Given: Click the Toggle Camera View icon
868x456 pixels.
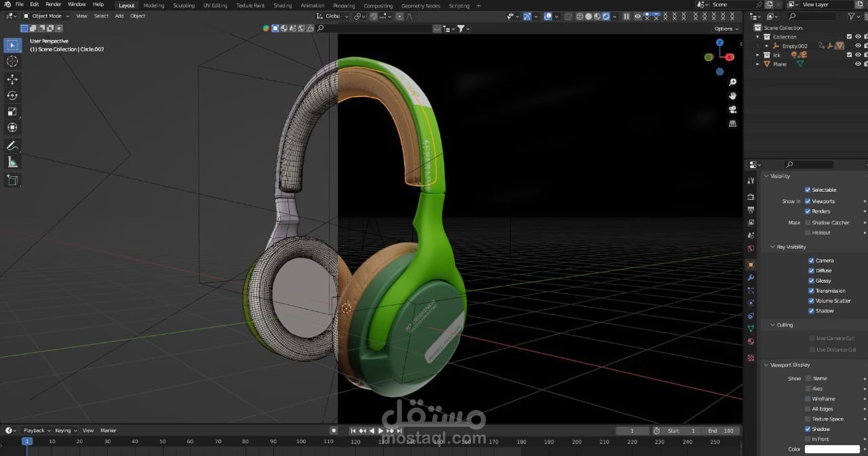Looking at the screenshot, I should coord(732,110).
